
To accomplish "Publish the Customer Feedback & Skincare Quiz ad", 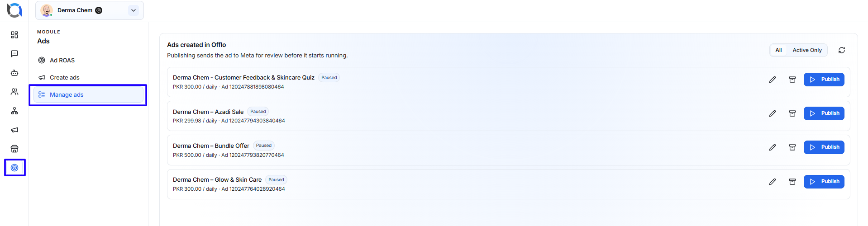I will coord(824,80).
